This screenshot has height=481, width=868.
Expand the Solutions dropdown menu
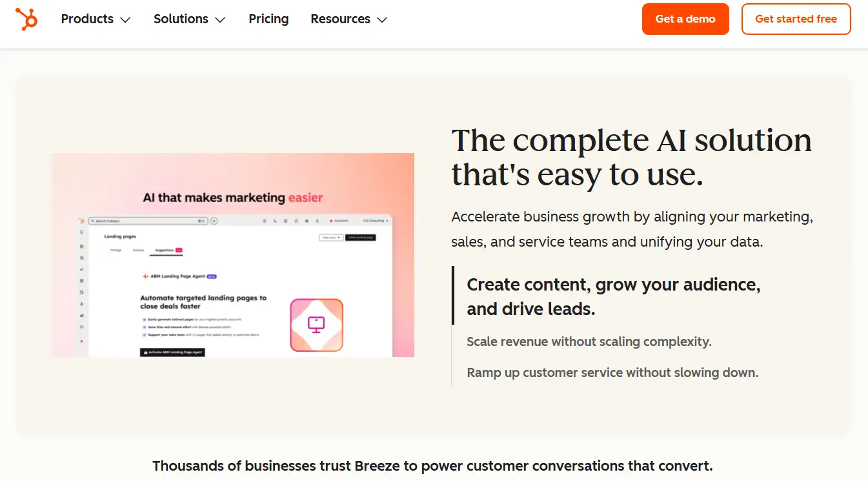coord(189,19)
